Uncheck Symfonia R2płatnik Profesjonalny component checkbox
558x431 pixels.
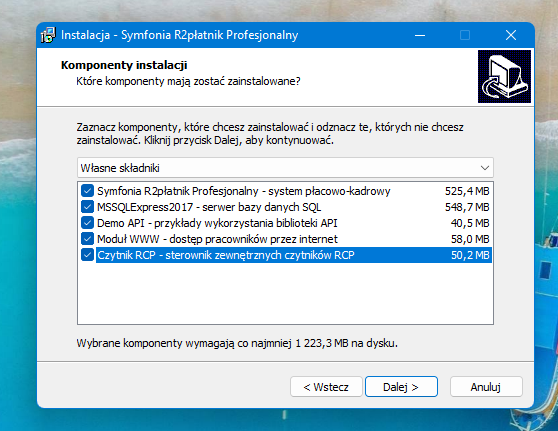[x=87, y=191]
